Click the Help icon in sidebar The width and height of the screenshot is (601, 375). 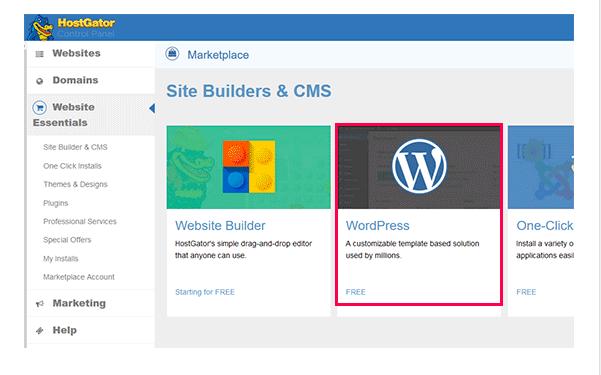pos(39,330)
